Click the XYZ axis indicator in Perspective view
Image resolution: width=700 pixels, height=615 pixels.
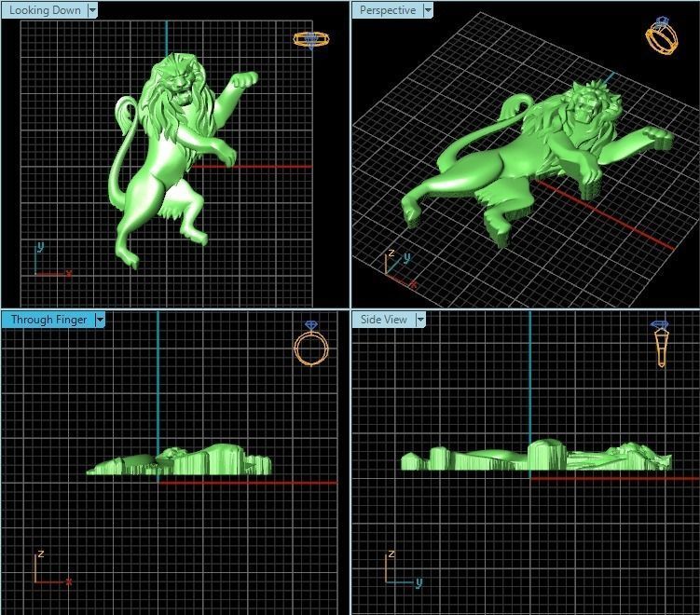(401, 268)
